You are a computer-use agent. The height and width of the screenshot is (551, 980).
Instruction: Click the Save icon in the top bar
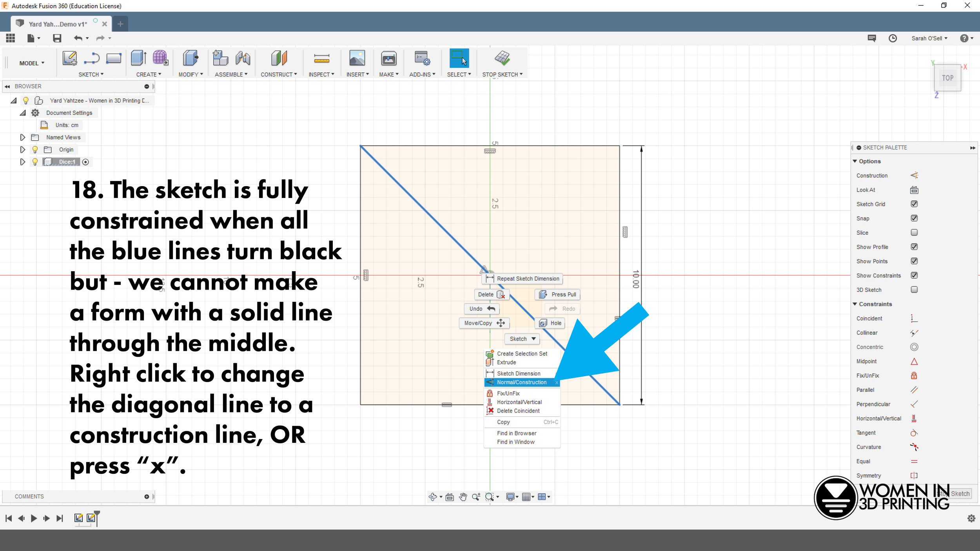[57, 38]
